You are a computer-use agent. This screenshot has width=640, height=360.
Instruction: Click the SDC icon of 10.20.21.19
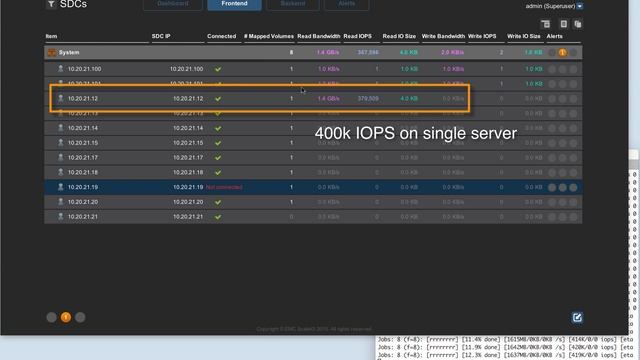point(60,187)
